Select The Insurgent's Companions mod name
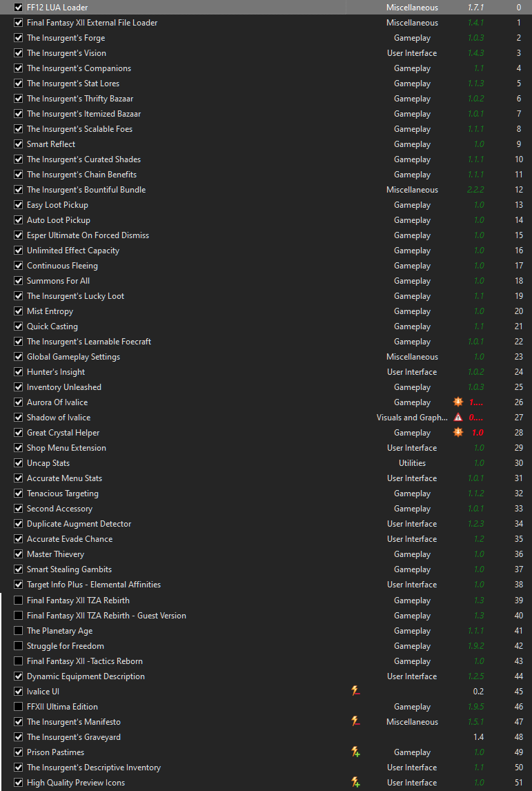Screen dimensions: 532x791 tap(79, 68)
